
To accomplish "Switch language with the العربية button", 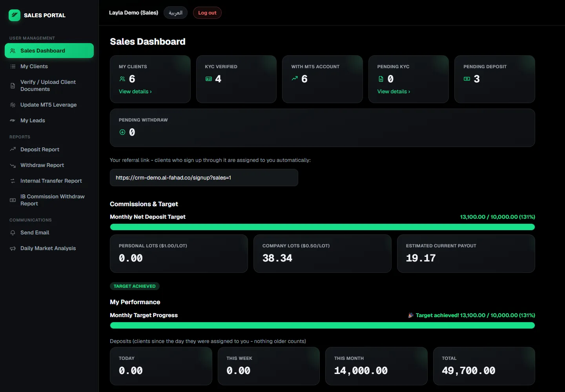I will coord(175,13).
